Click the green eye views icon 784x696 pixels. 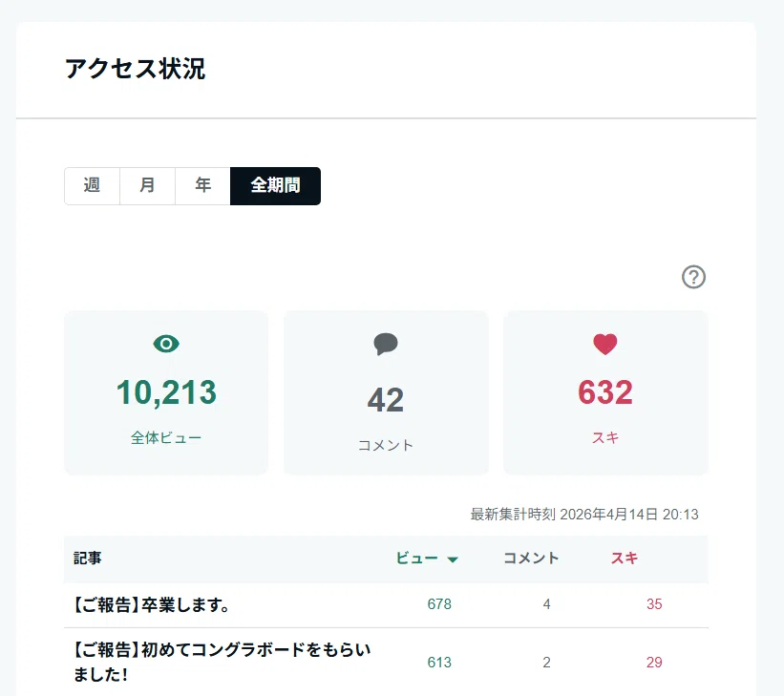tap(166, 344)
